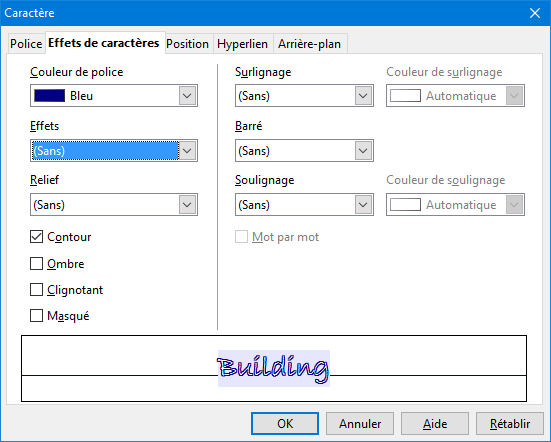Switch to the Police tab
This screenshot has height=442, width=551.
(26, 44)
